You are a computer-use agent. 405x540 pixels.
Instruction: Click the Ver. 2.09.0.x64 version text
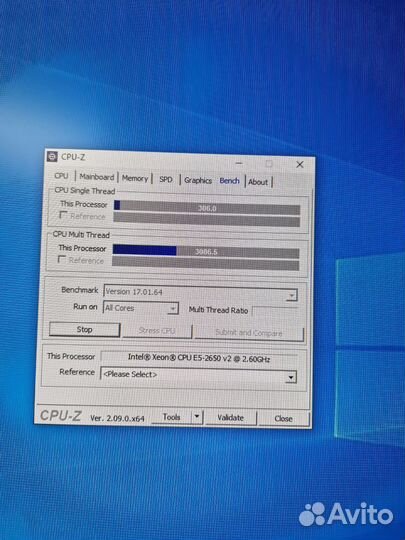pyautogui.click(x=117, y=418)
